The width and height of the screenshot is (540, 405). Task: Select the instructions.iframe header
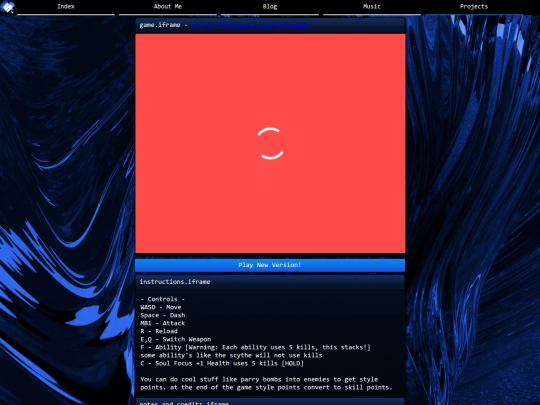click(270, 282)
